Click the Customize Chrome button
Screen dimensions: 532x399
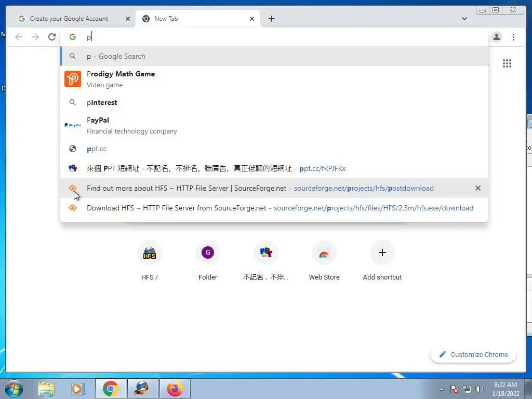473,354
